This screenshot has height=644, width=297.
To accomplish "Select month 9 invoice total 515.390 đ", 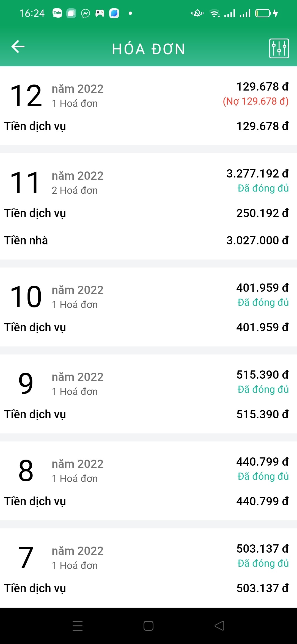I will pyautogui.click(x=262, y=375).
